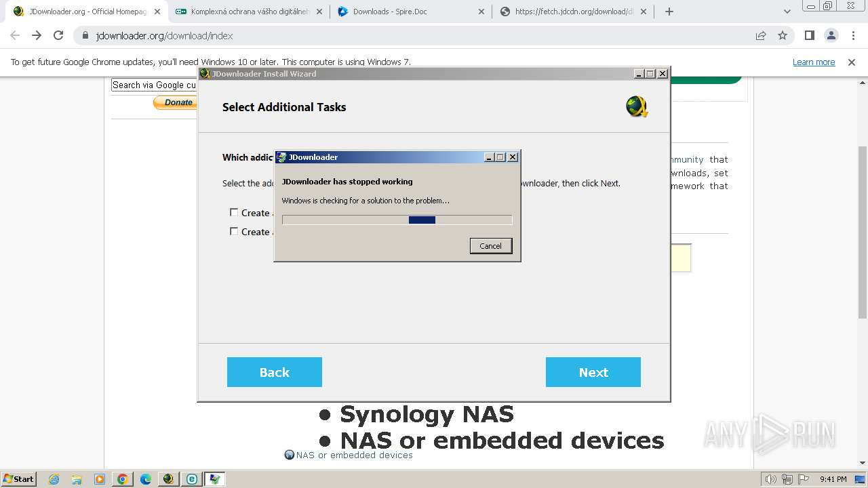Switch to the JDownloader installer taskbar icon
Image resolution: width=868 pixels, height=488 pixels.
(x=169, y=479)
